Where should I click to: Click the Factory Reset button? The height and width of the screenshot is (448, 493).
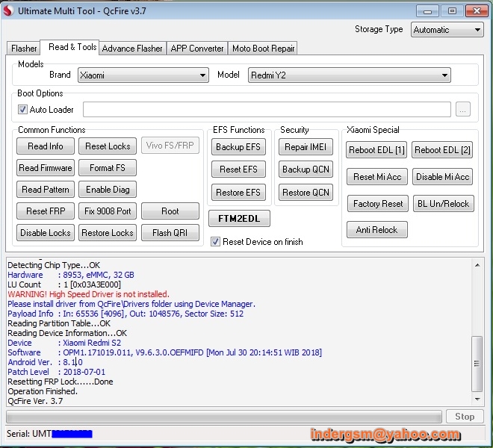pos(378,204)
